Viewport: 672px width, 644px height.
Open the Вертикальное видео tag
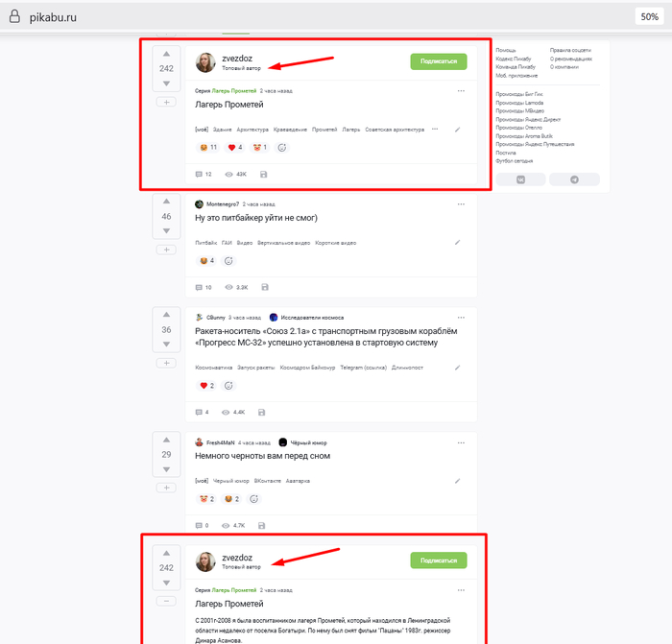tap(283, 243)
